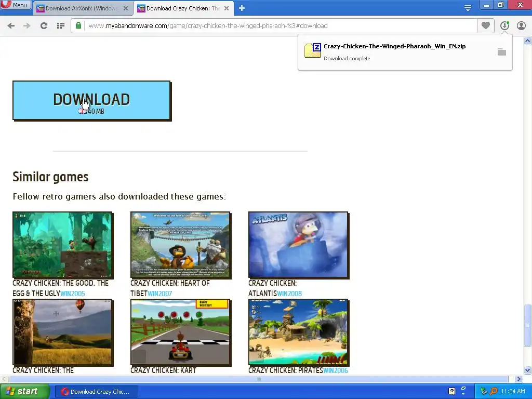The height and width of the screenshot is (399, 532).
Task: Follow the Crazy Chicken: Atlantis title link
Action: pyautogui.click(x=272, y=288)
